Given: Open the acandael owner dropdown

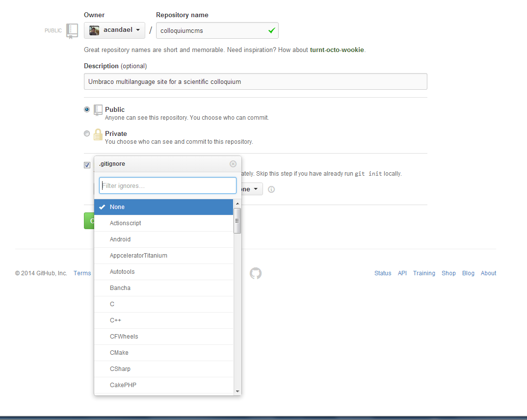Looking at the screenshot, I should (115, 30).
